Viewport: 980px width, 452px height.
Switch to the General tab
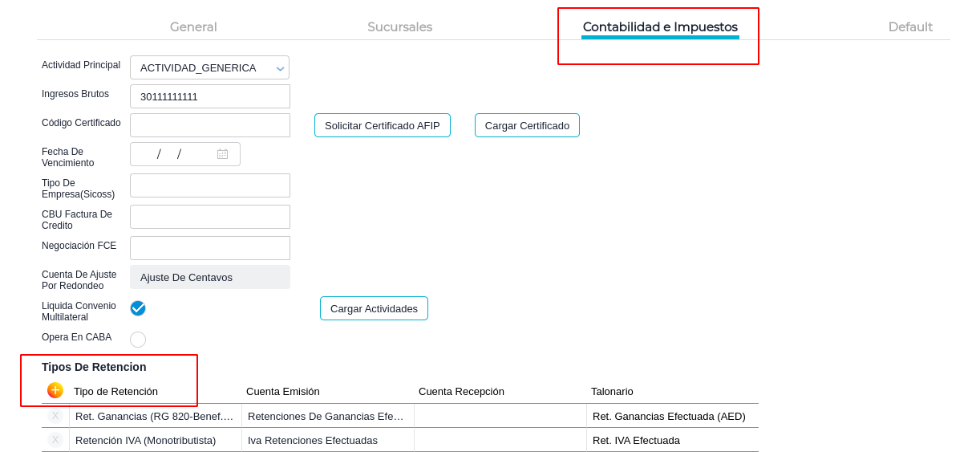click(x=193, y=27)
